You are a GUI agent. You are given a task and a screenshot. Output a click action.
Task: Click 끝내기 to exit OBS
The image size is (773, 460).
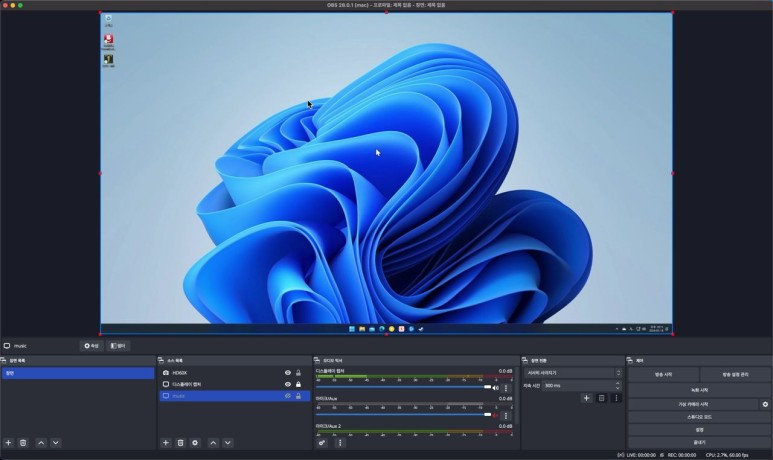coord(699,442)
